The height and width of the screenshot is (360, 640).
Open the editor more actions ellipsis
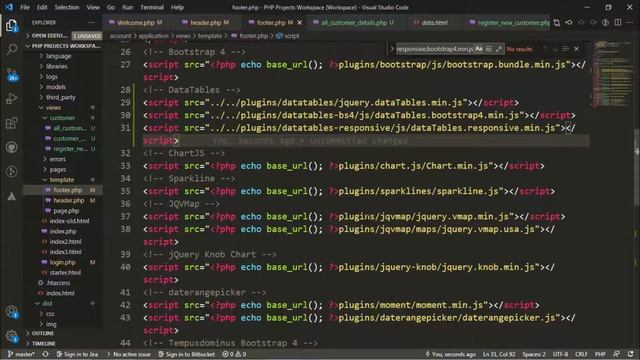click(x=631, y=23)
